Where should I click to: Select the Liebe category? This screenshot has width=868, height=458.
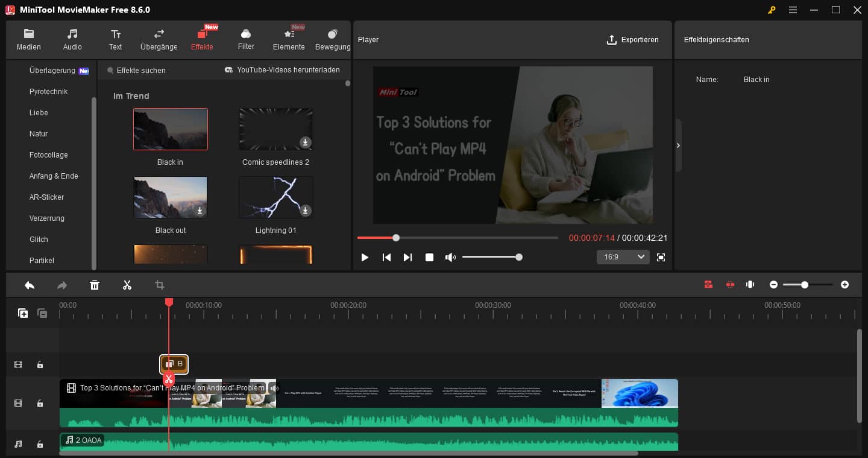point(39,113)
